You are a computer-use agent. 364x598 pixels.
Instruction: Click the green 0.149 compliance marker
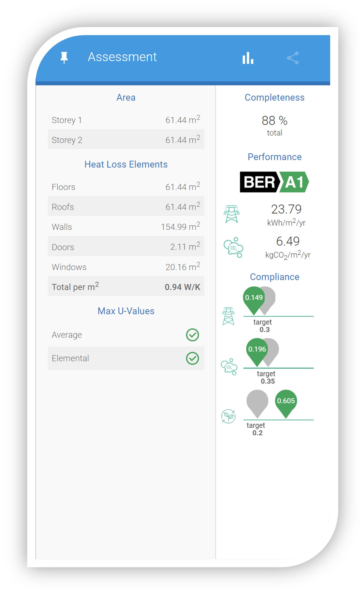tap(254, 298)
